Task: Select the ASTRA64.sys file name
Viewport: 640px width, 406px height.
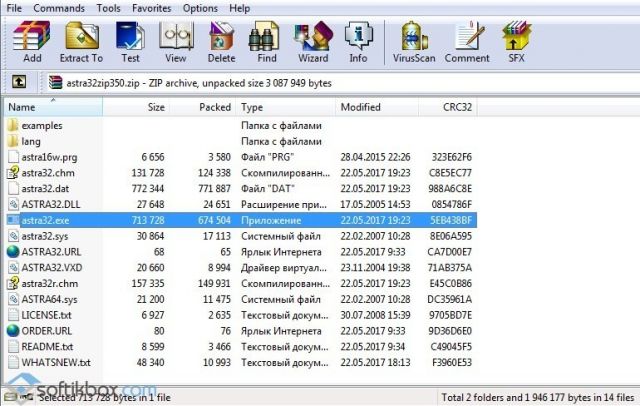Action: point(49,299)
